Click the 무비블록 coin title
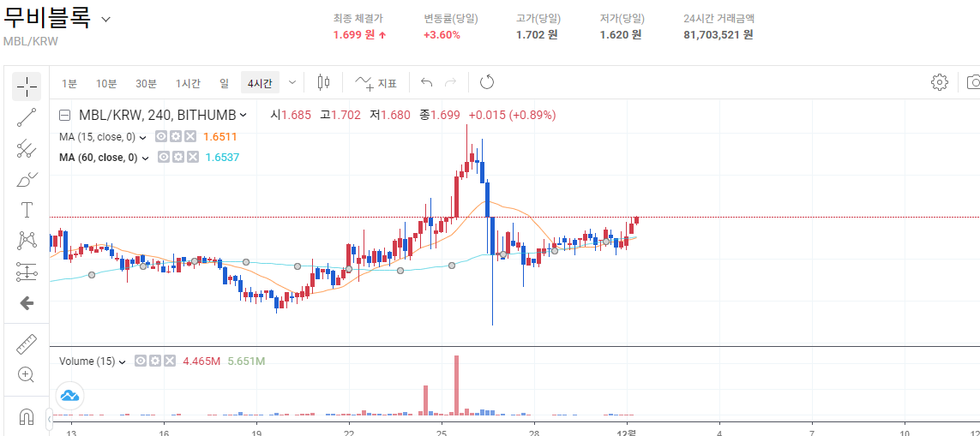 47,19
